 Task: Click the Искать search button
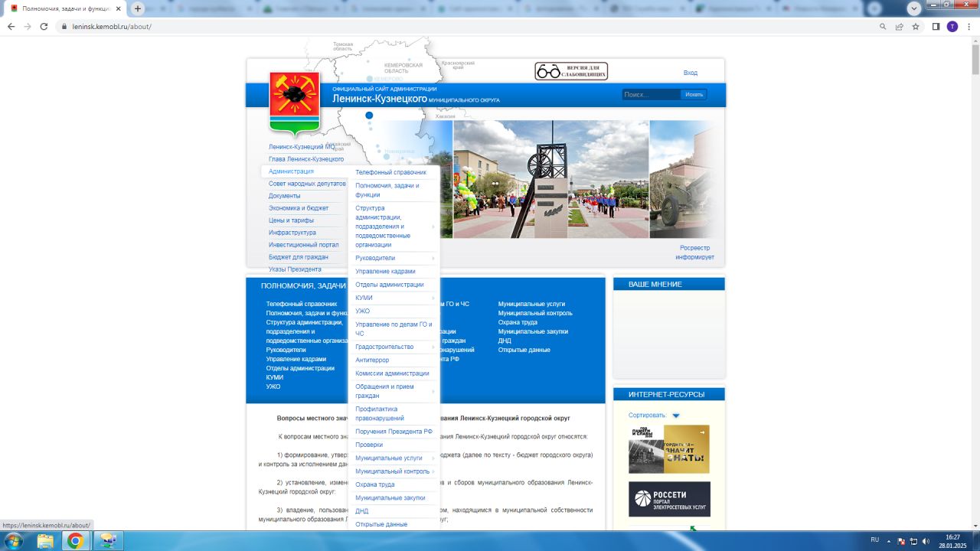[x=694, y=94]
